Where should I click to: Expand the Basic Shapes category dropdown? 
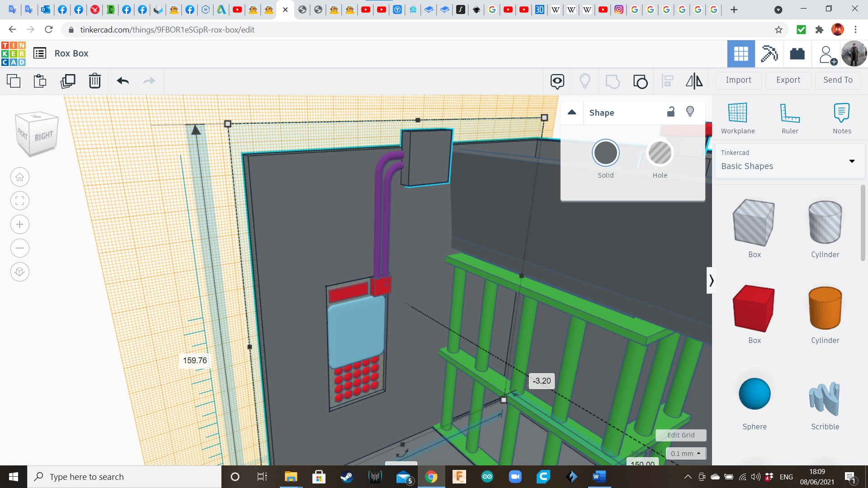click(852, 161)
